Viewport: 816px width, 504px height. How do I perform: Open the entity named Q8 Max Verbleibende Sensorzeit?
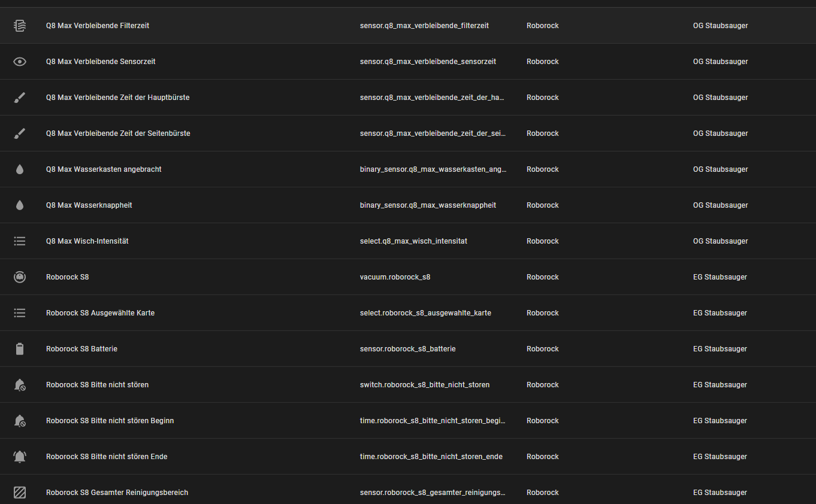click(101, 62)
